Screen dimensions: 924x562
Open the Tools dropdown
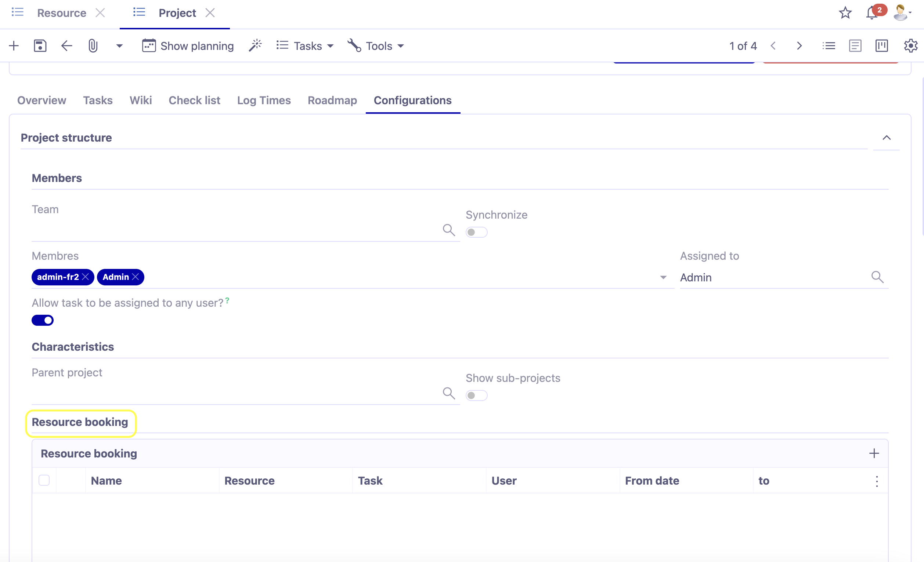[x=376, y=45]
